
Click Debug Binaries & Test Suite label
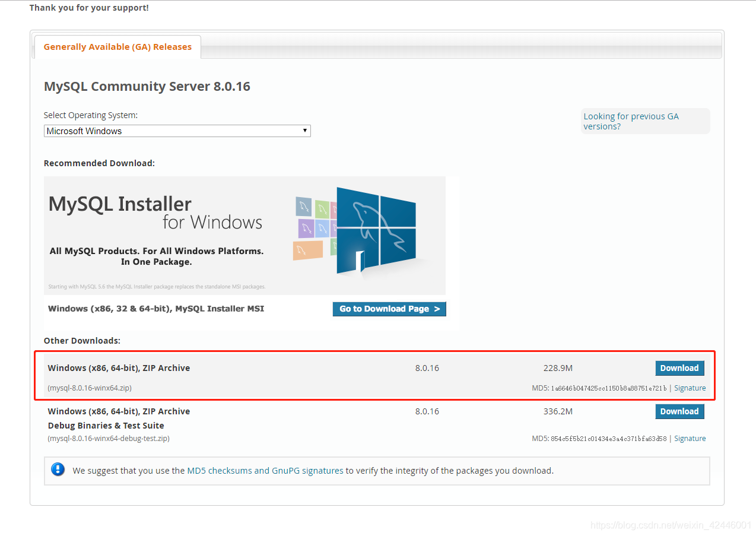click(106, 426)
